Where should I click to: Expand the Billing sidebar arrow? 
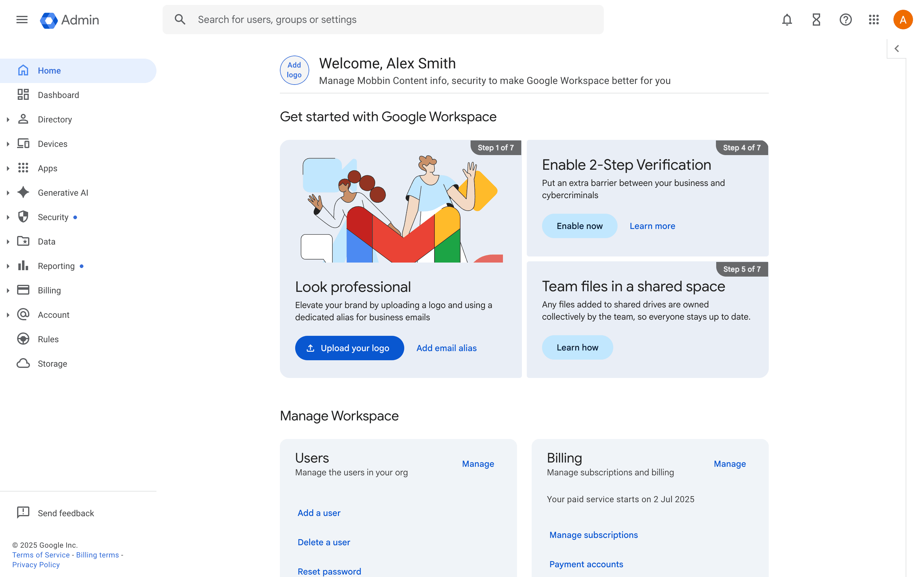pos(8,290)
